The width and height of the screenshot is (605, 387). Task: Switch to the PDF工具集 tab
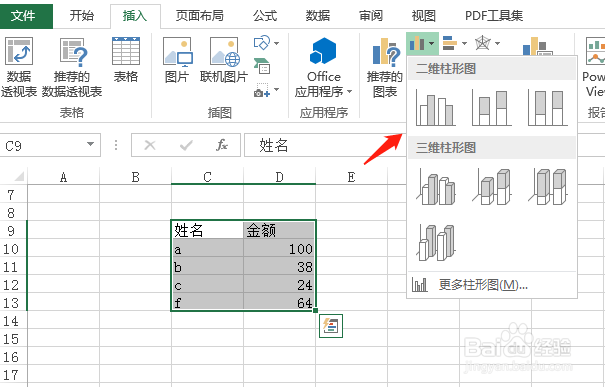pos(494,15)
